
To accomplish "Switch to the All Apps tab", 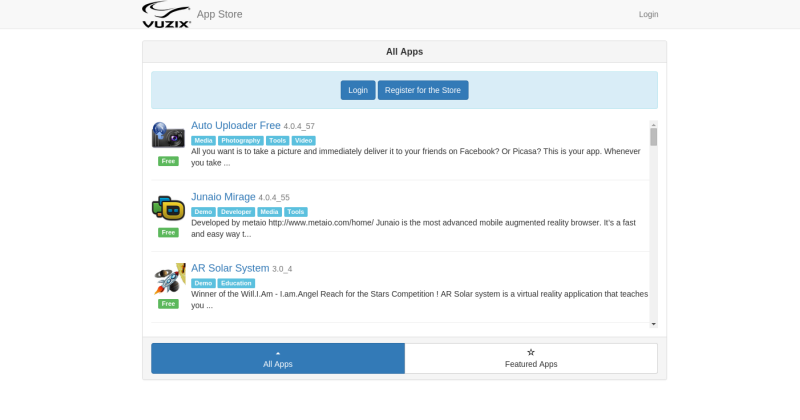I will pyautogui.click(x=278, y=358).
